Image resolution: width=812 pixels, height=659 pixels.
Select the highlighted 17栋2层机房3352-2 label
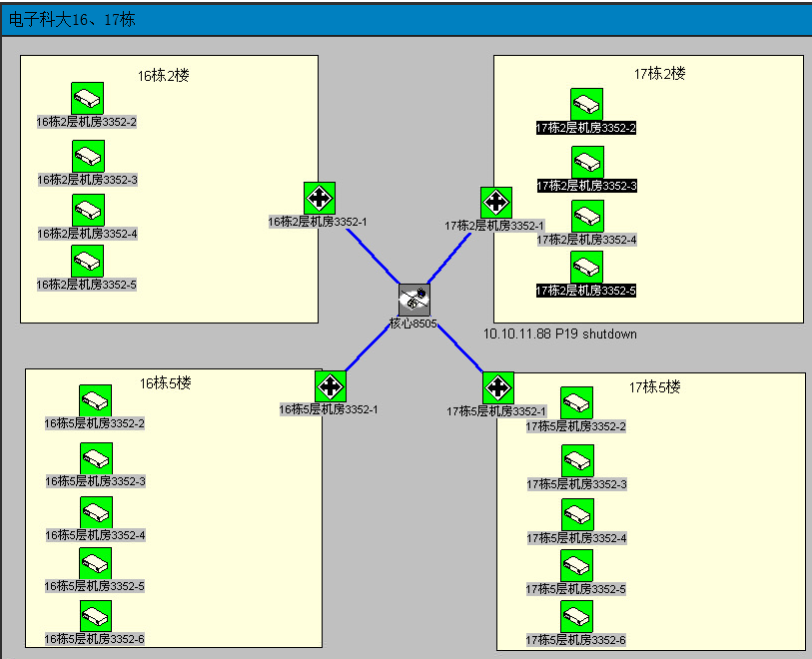tap(586, 128)
